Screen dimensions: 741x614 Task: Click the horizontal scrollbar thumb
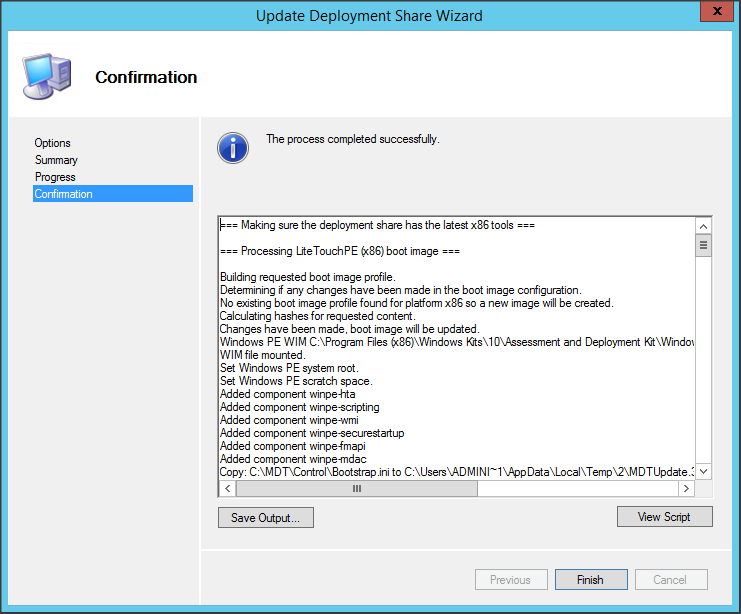(357, 489)
